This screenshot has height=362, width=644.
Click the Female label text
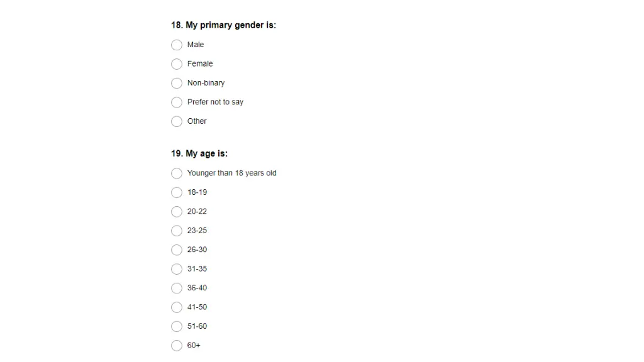click(x=200, y=63)
